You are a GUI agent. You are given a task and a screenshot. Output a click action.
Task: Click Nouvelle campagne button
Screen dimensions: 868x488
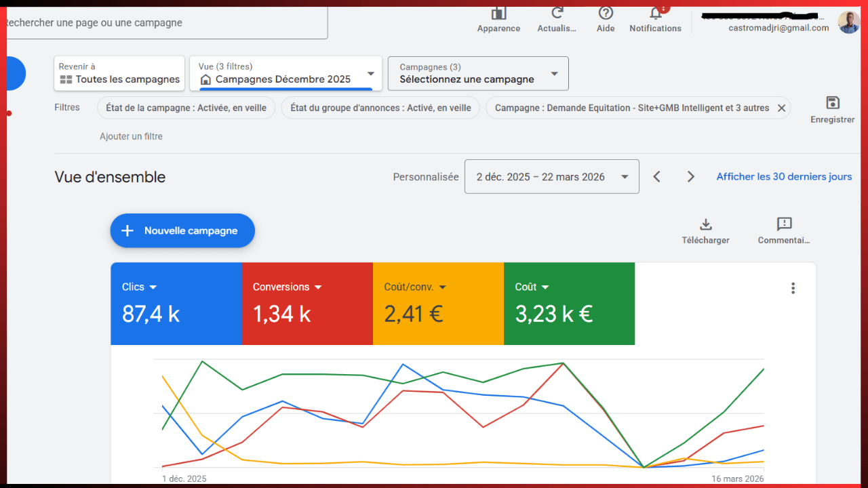(182, 231)
